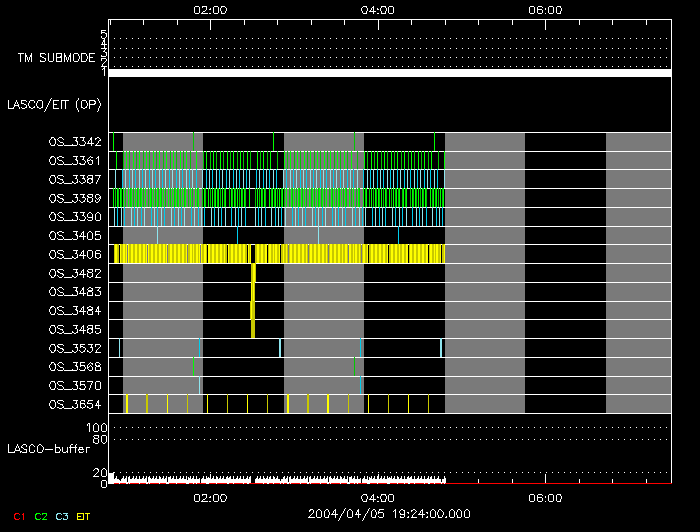
Task: Click the 04:00 tick on bottom axis
Action: [x=377, y=497]
